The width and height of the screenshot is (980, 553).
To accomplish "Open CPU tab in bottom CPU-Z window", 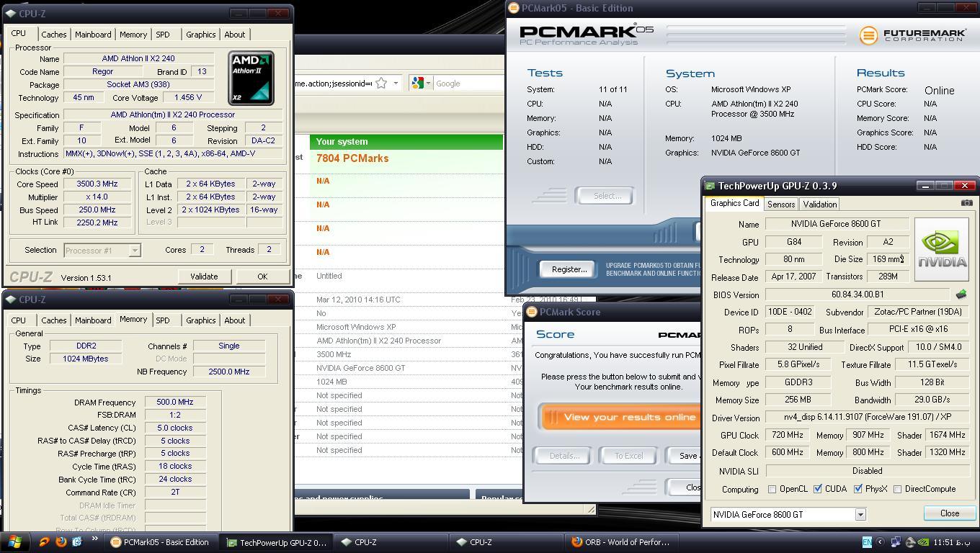I will (x=19, y=320).
